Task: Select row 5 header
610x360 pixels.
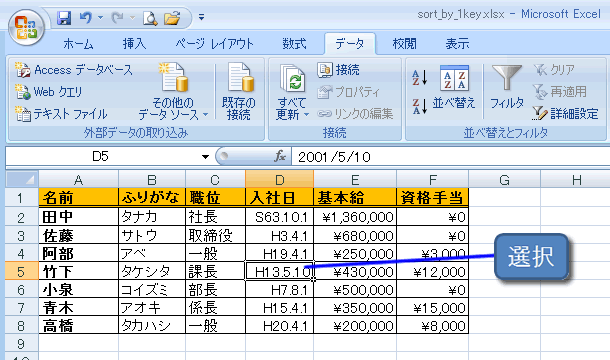Action: [x=22, y=271]
